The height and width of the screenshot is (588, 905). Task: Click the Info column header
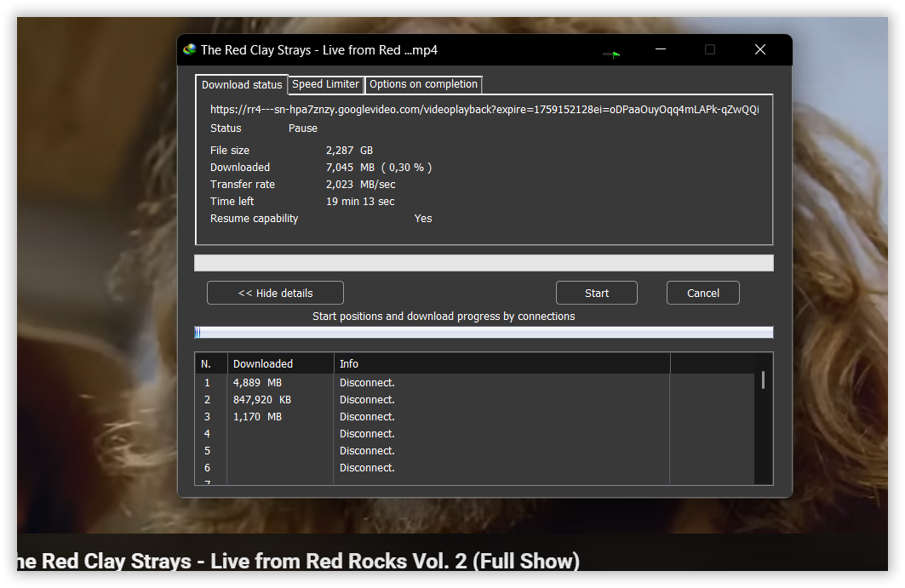501,364
